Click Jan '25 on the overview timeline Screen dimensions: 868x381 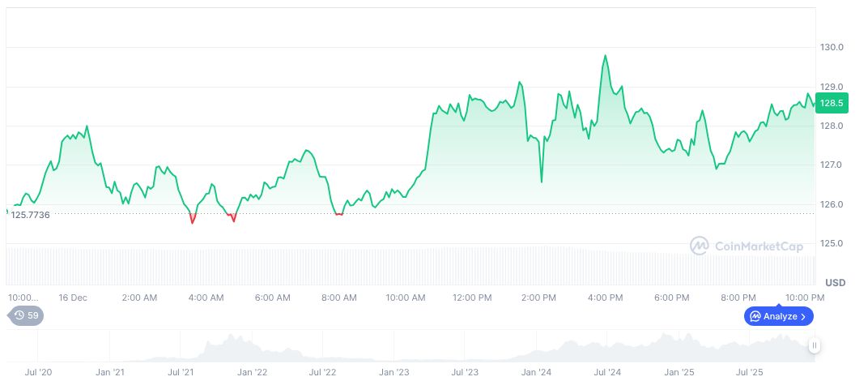679,372
